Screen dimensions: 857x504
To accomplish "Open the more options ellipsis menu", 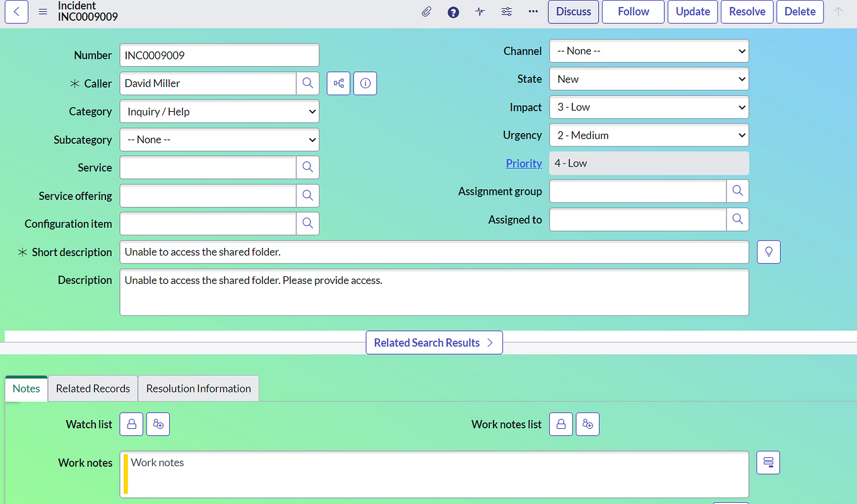I will 533,11.
